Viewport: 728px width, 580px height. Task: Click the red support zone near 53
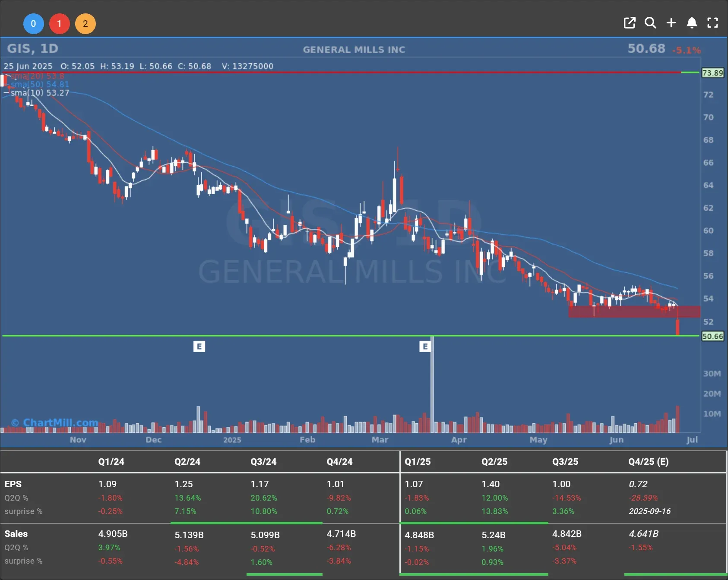(634, 312)
